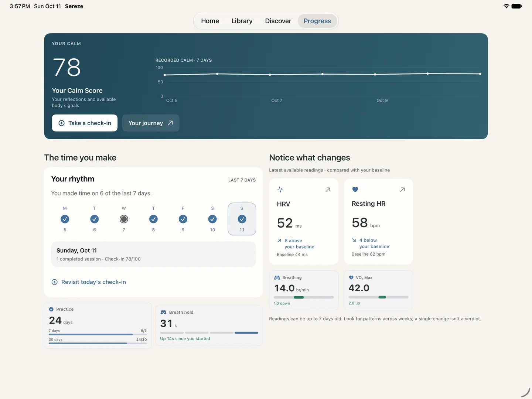
Task: Open the Home tab
Action: (x=210, y=21)
